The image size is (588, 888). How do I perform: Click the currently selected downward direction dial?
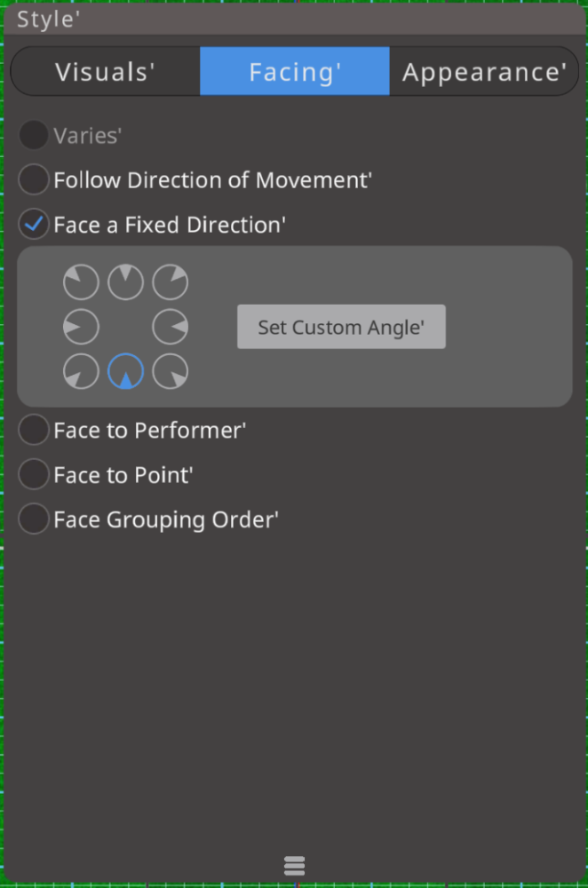[125, 371]
